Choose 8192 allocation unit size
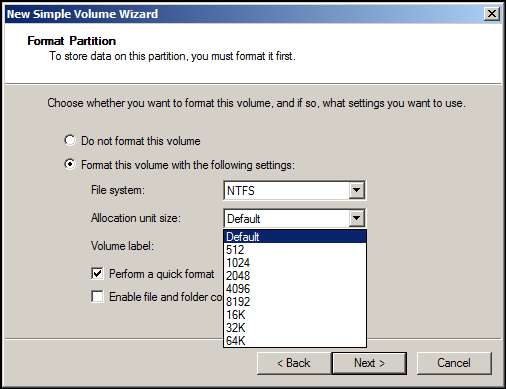 point(295,302)
